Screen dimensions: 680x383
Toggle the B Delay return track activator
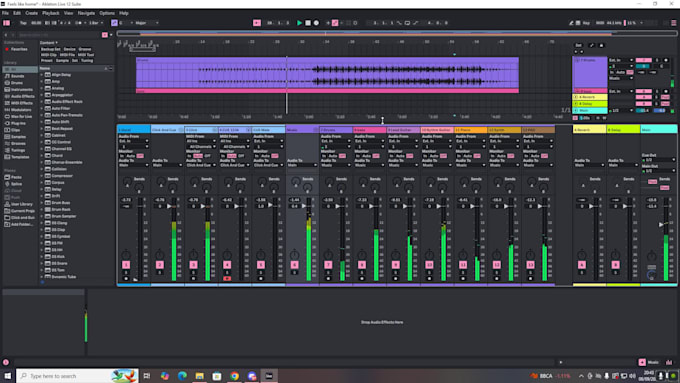pos(615,265)
